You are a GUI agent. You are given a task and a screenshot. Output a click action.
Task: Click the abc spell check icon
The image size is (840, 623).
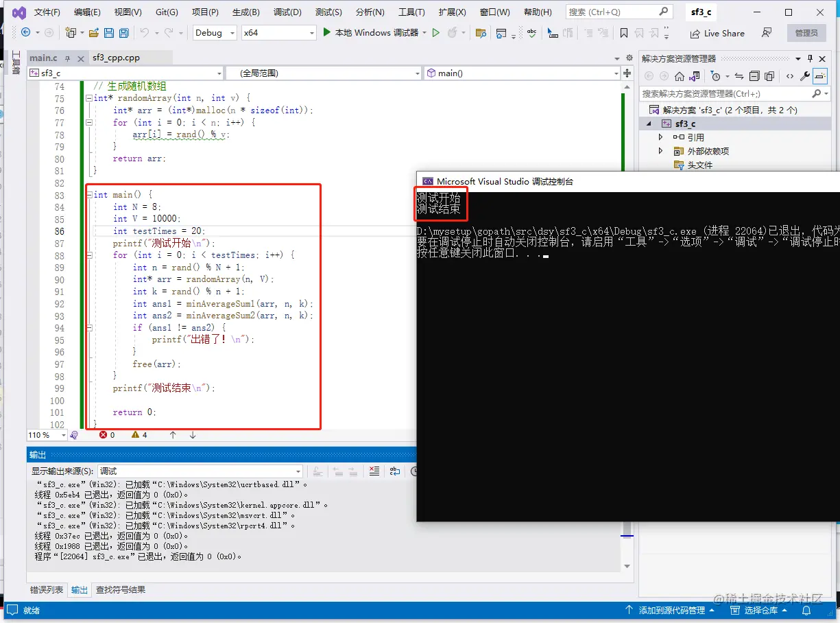pyautogui.click(x=531, y=32)
